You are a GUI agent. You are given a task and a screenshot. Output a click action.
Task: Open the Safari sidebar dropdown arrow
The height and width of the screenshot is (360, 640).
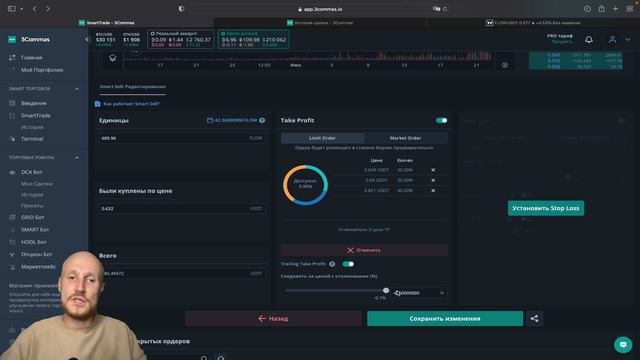(x=22, y=9)
